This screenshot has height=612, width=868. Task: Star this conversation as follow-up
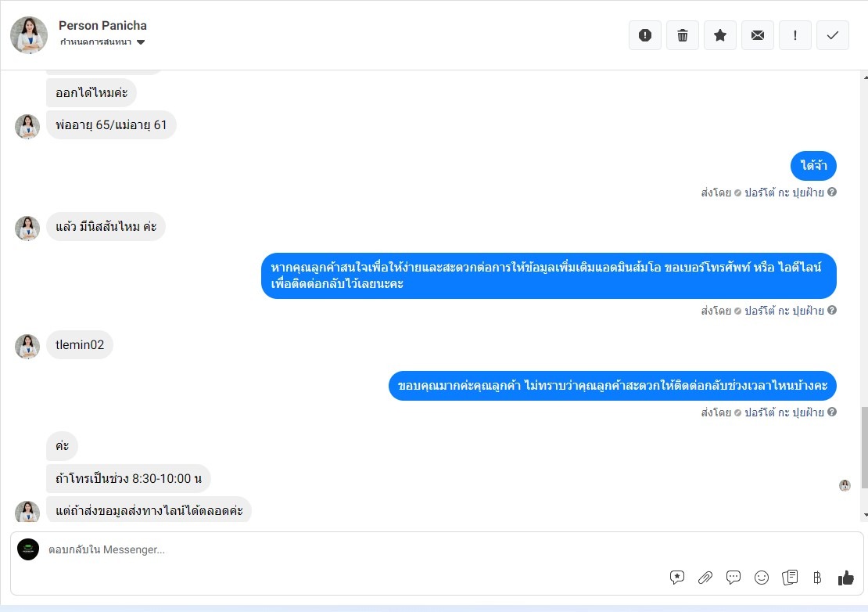point(720,35)
